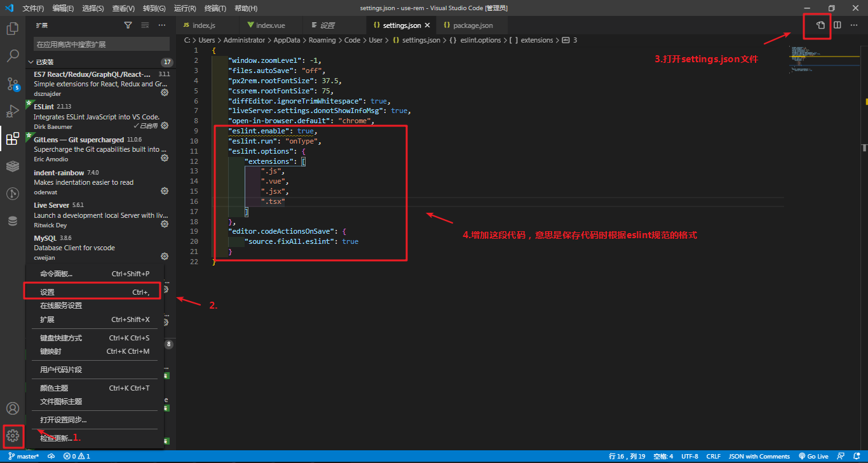
Task: Switch to the index.js tab
Action: tap(207, 25)
